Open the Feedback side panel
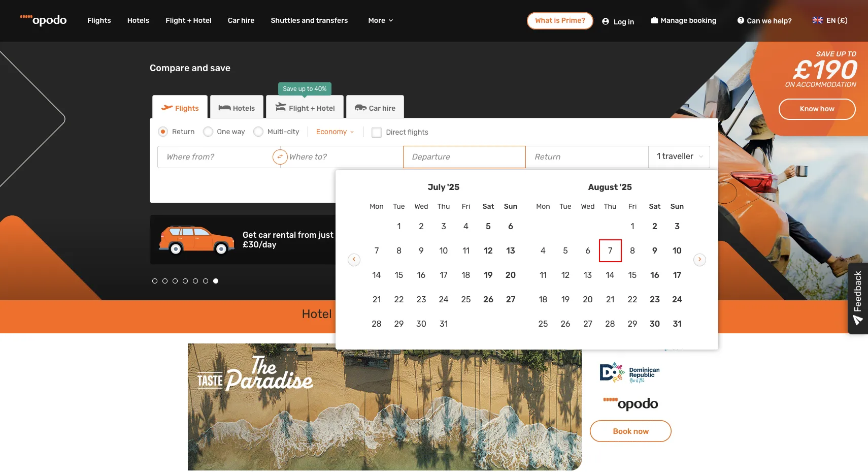The height and width of the screenshot is (472, 868). (x=857, y=298)
